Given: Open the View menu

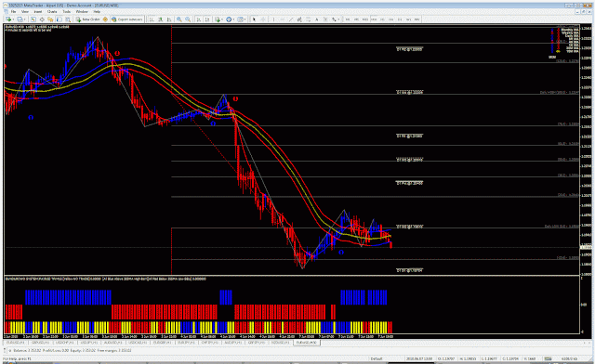Looking at the screenshot, I should tap(25, 12).
